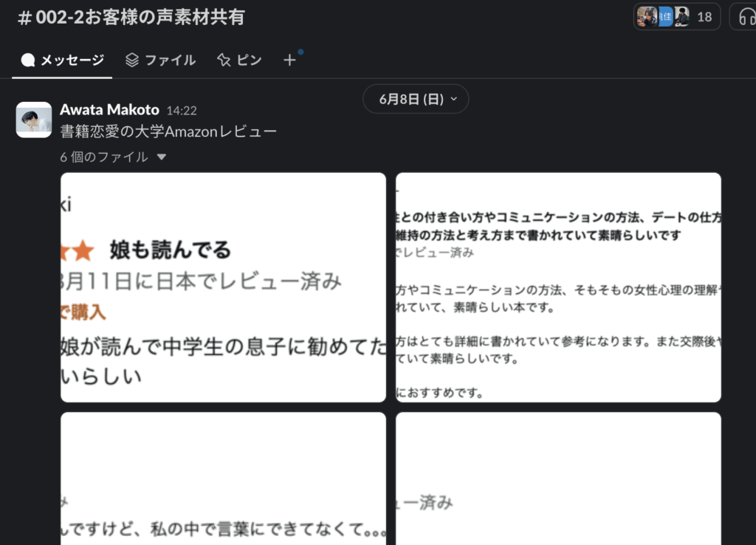Viewport: 756px width, 545px height.
Task: Click the layered files icon in the ファイル tab
Action: [132, 61]
